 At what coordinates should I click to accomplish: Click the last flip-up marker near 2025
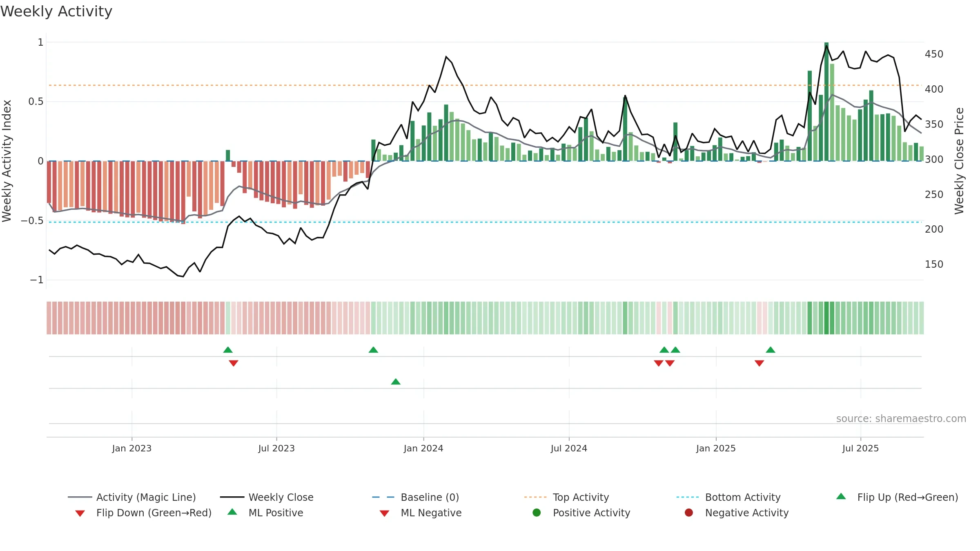point(771,350)
